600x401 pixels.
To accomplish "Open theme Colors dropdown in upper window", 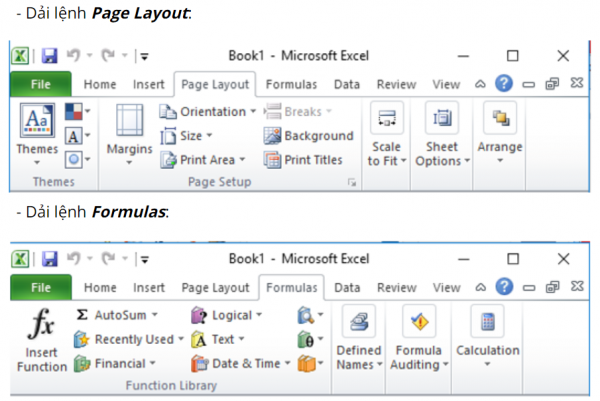I will pos(78,111).
